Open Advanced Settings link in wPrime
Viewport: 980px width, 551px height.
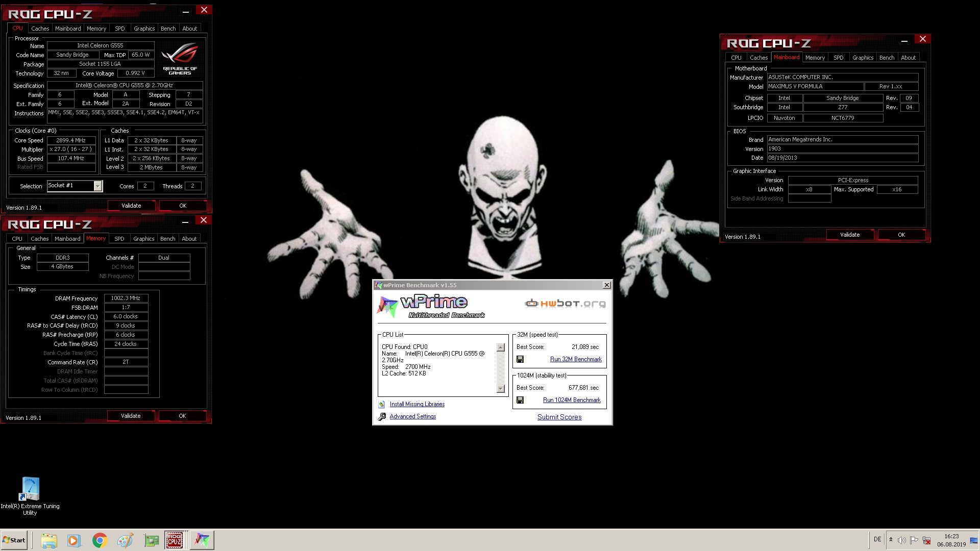(x=413, y=416)
